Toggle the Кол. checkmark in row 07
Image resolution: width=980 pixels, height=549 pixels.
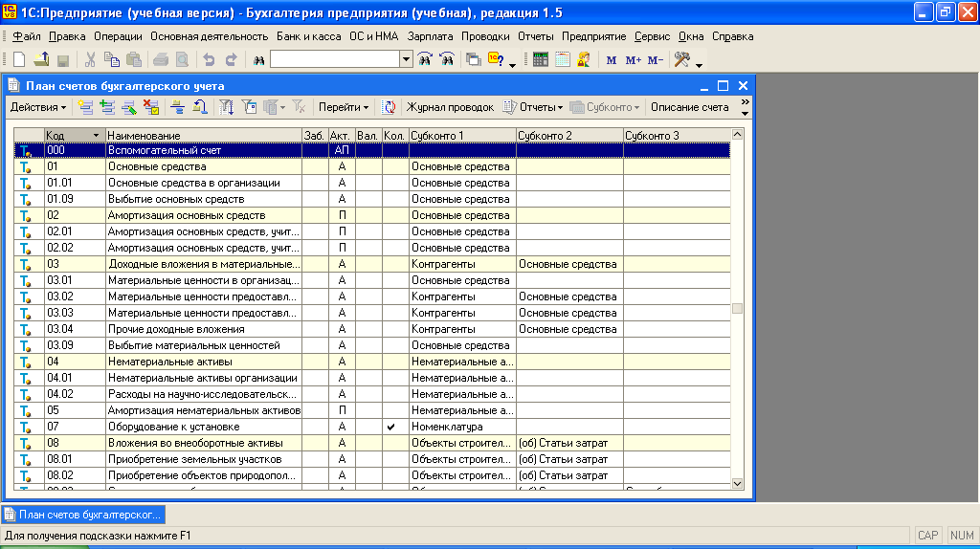click(391, 427)
